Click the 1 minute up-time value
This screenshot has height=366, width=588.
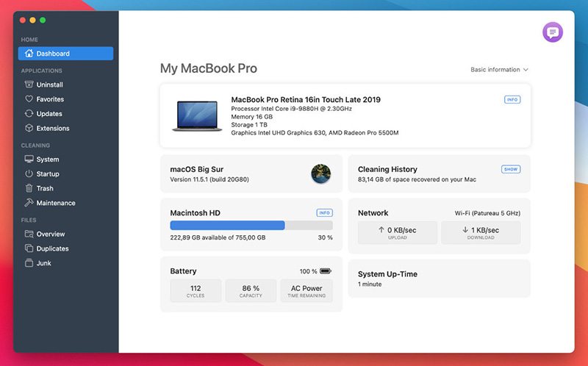coord(370,284)
